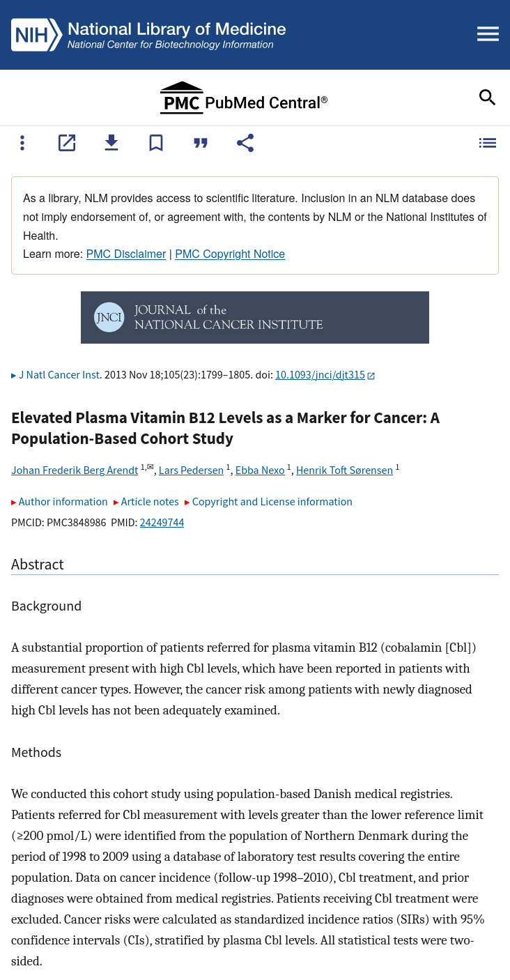Image resolution: width=510 pixels, height=980 pixels.
Task: Click the JNCI journal banner image
Action: (255, 317)
